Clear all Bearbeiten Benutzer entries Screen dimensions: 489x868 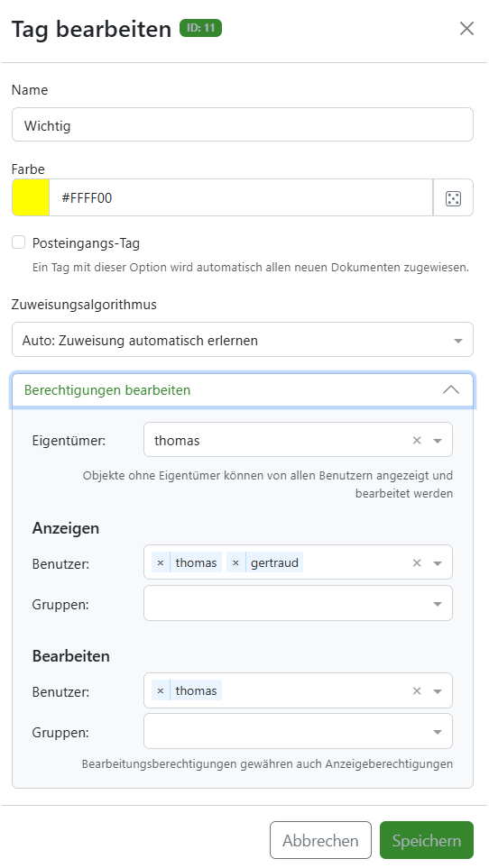(x=417, y=690)
